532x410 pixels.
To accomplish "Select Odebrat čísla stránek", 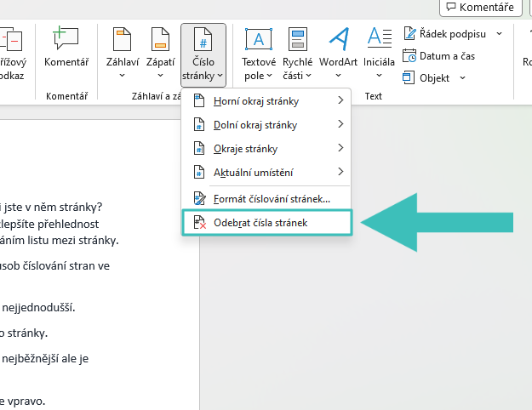I will (x=266, y=223).
